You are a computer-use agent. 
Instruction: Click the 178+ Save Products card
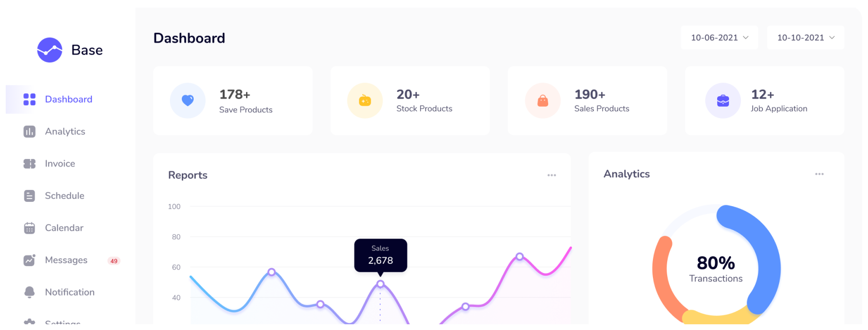(233, 100)
